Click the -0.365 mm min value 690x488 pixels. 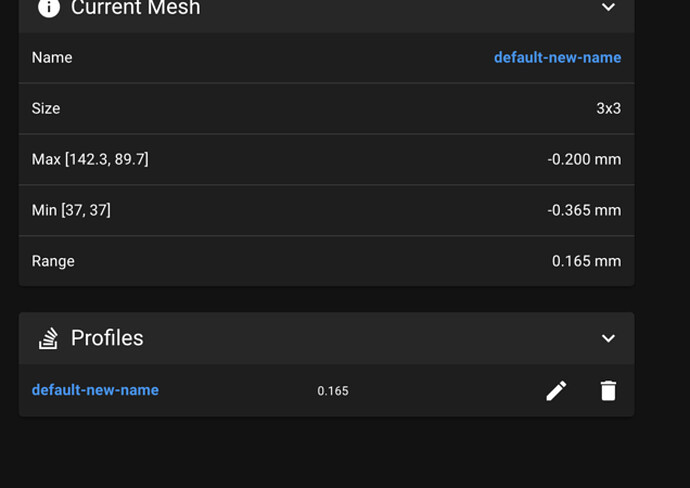coord(584,210)
